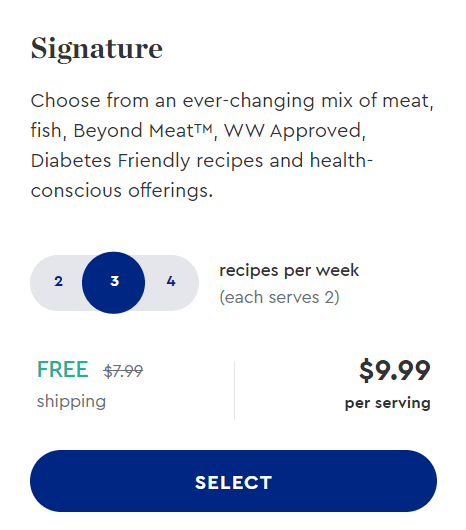This screenshot has height=530, width=466.
Task: Click the 'recipes per week' label
Action: 289,271
